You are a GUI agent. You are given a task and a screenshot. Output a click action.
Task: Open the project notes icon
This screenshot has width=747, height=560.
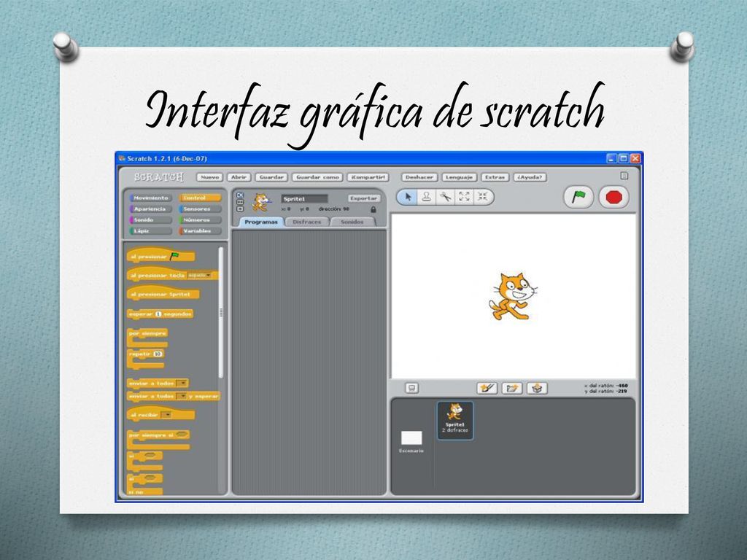(624, 176)
